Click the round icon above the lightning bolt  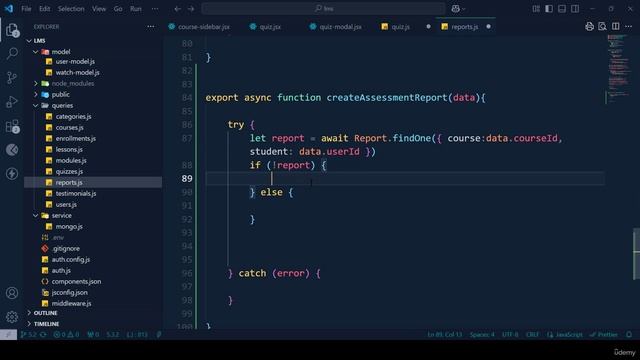tap(12, 150)
